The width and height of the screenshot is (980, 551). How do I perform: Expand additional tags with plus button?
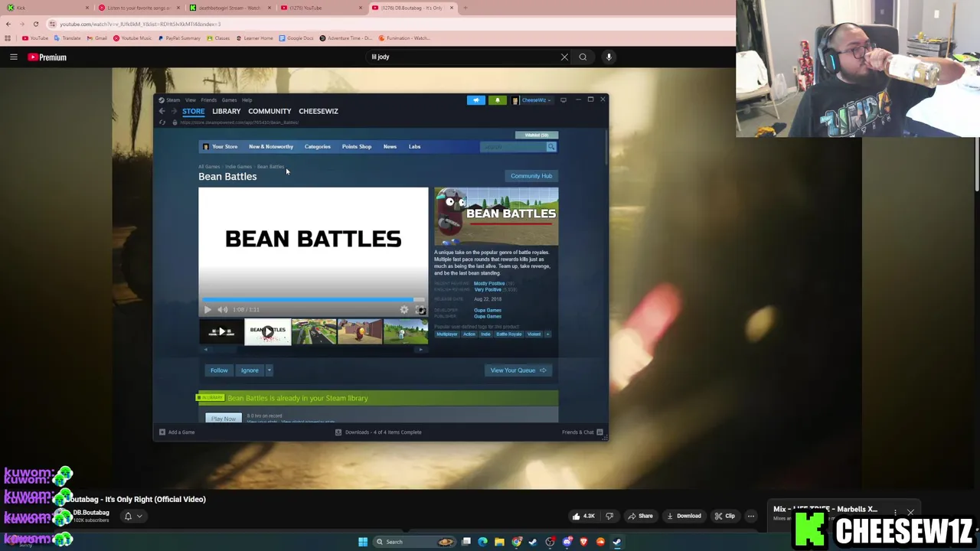[547, 334]
